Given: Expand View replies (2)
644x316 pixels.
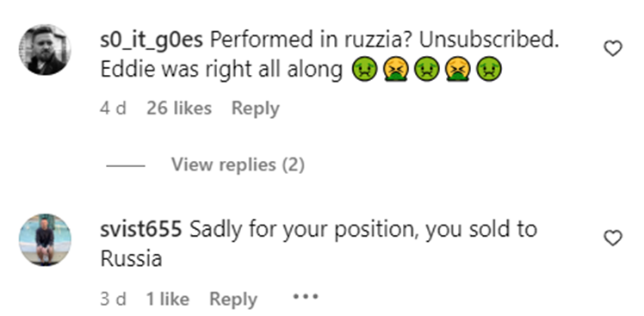Looking at the screenshot, I should coord(238,164).
